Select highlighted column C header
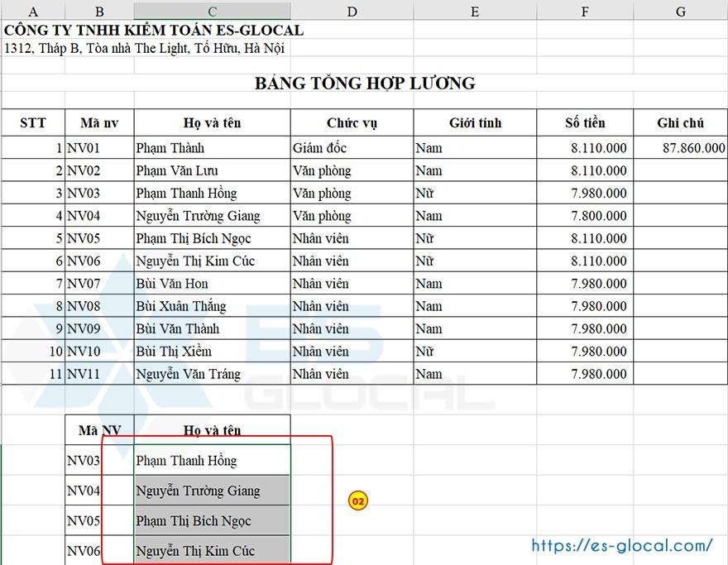728x565 pixels. click(212, 11)
